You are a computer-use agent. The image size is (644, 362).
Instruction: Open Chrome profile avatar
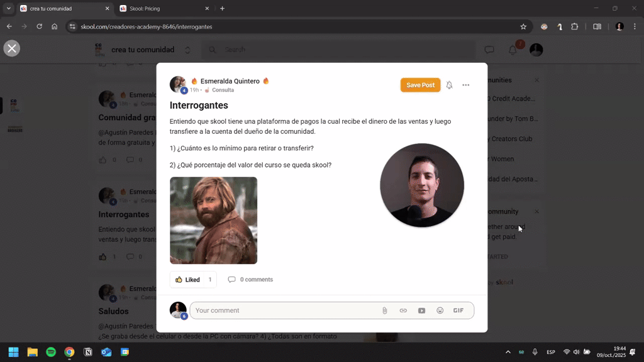(x=619, y=26)
